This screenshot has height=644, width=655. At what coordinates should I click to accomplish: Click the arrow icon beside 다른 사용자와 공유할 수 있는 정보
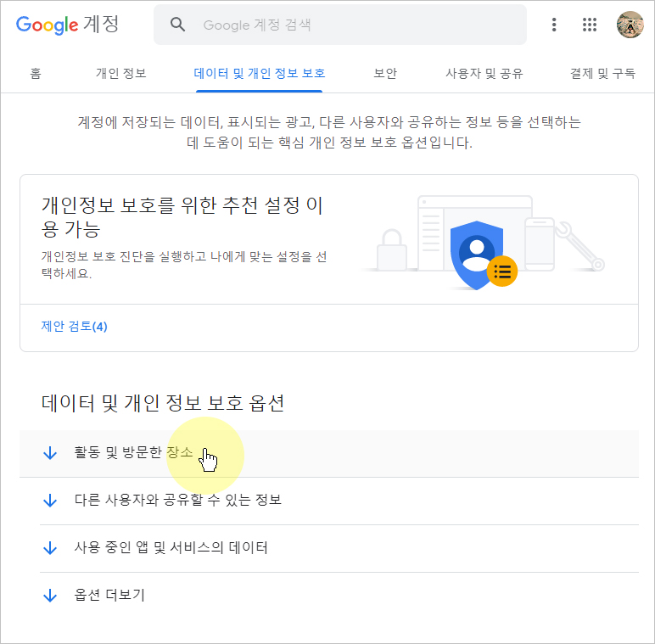point(50,501)
